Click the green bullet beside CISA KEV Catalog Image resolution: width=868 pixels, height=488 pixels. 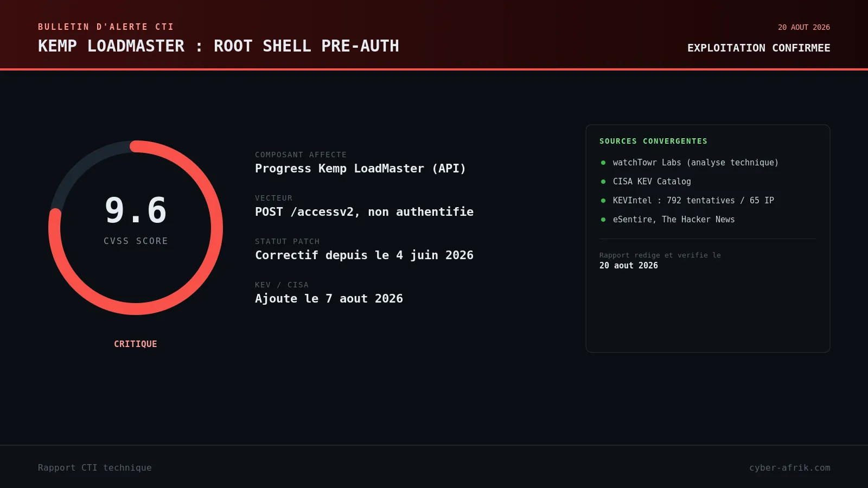603,182
